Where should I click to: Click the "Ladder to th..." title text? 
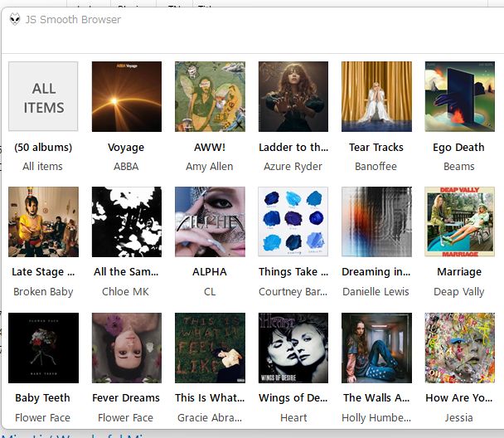pyautogui.click(x=293, y=148)
